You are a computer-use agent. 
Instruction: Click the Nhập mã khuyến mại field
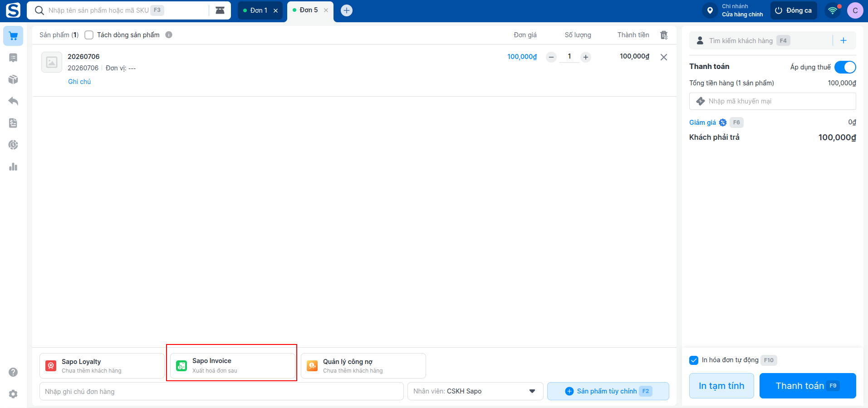[x=773, y=101]
